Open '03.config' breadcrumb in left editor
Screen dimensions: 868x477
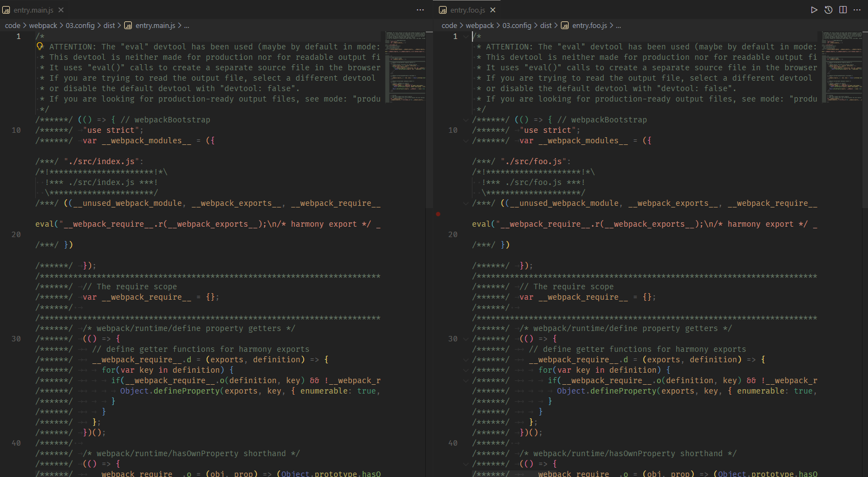click(80, 26)
